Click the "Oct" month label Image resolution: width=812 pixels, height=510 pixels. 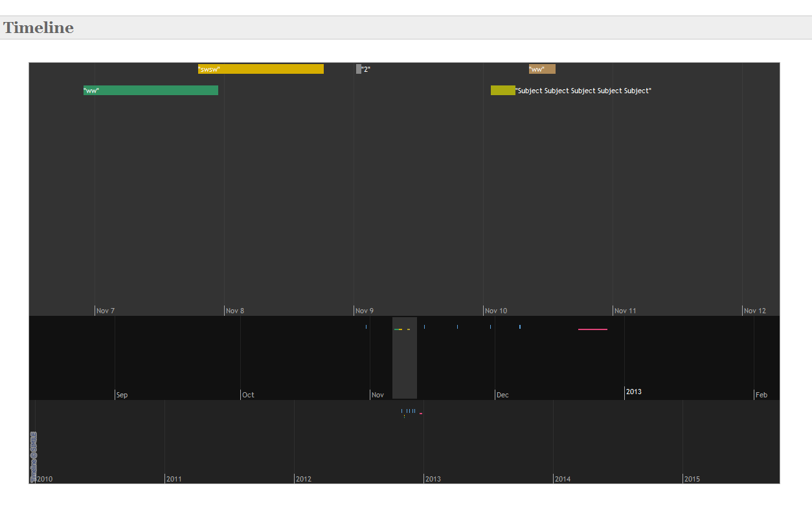[248, 395]
